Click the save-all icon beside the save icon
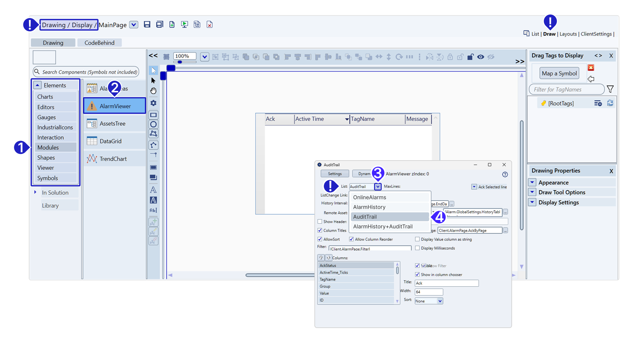The height and width of the screenshot is (340, 644). click(159, 25)
